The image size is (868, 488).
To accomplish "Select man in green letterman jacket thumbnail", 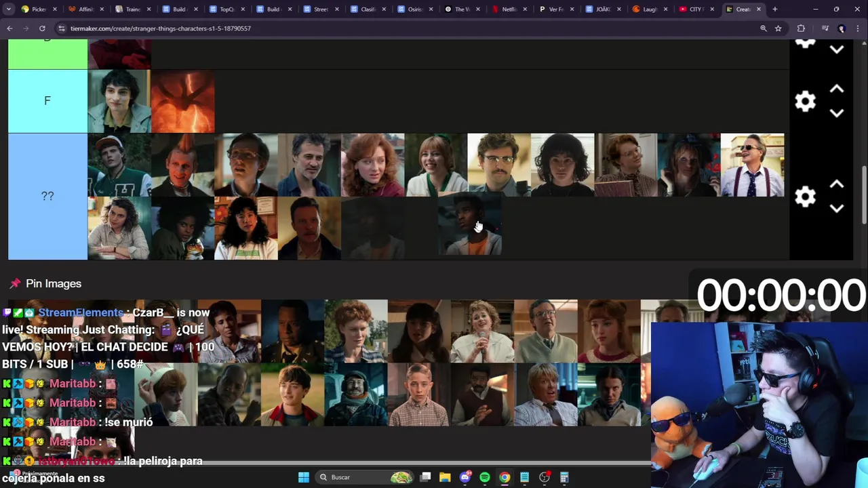I will pos(119,165).
